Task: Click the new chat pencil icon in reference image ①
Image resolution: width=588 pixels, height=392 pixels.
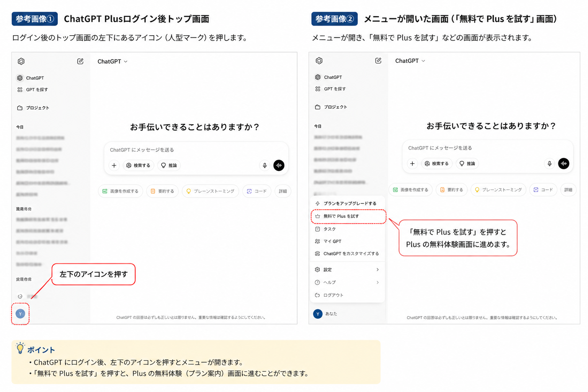Action: click(80, 61)
